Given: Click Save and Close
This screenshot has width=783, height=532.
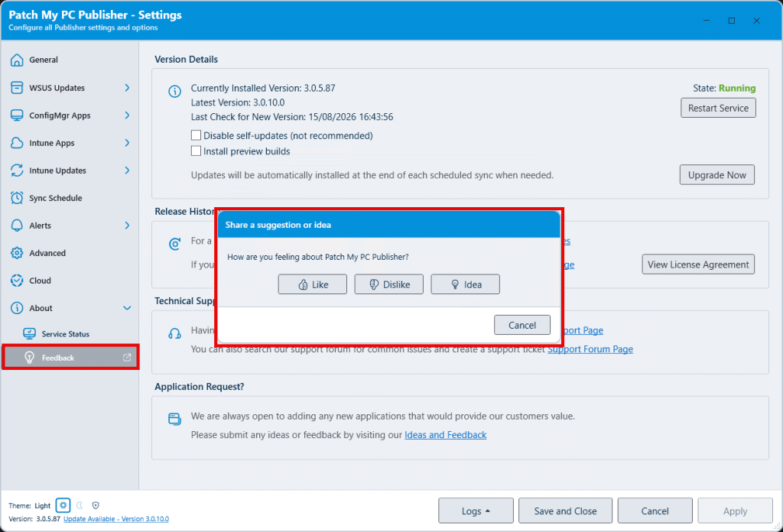Looking at the screenshot, I should click(565, 511).
